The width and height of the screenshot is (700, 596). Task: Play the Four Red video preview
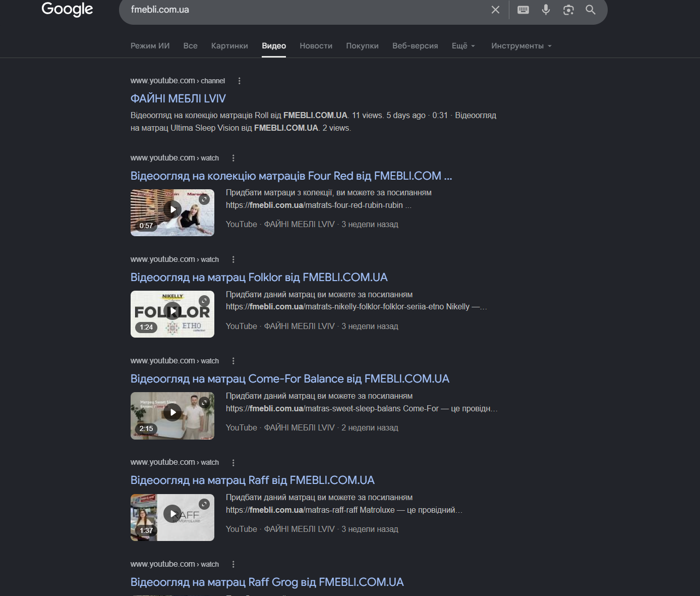click(x=172, y=209)
